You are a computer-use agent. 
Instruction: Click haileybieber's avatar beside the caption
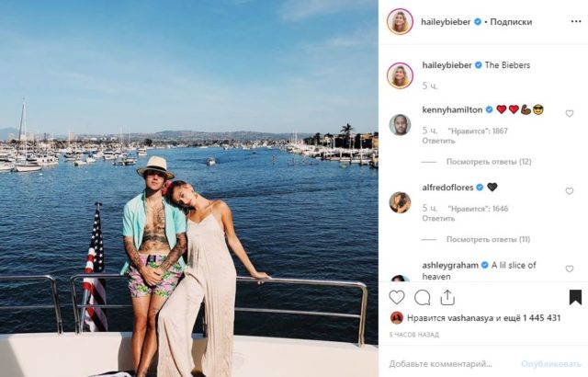pos(400,75)
